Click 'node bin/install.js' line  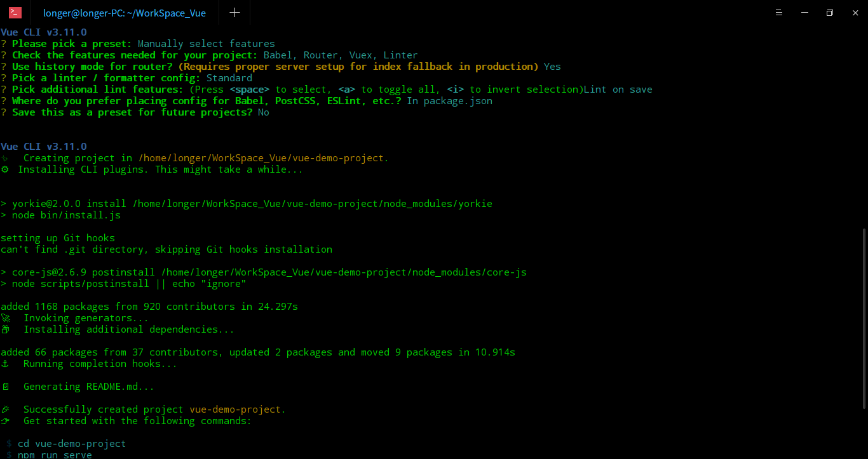[61, 215]
